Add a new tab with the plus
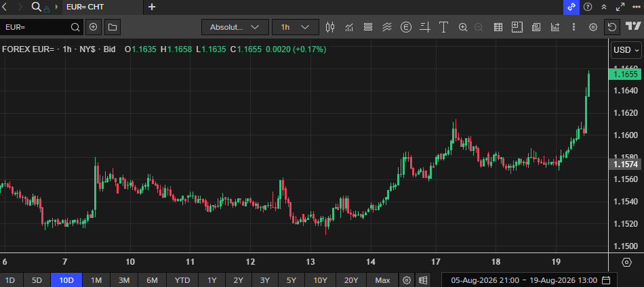644x287 pixels. pos(152,7)
